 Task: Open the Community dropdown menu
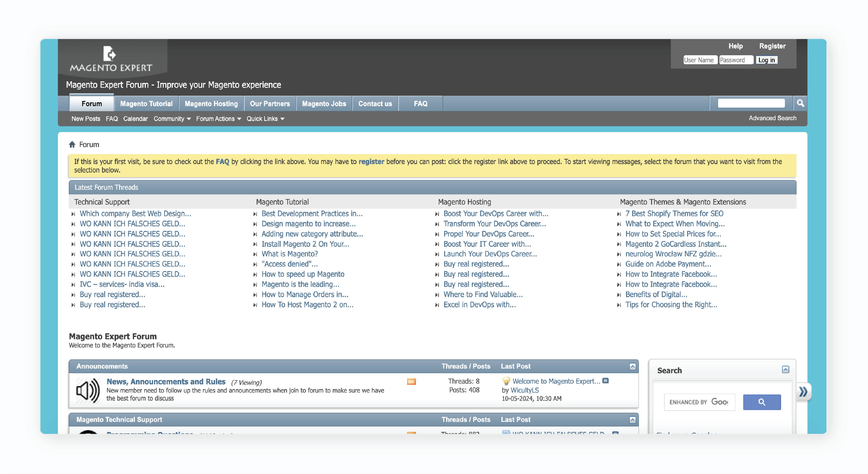(172, 119)
